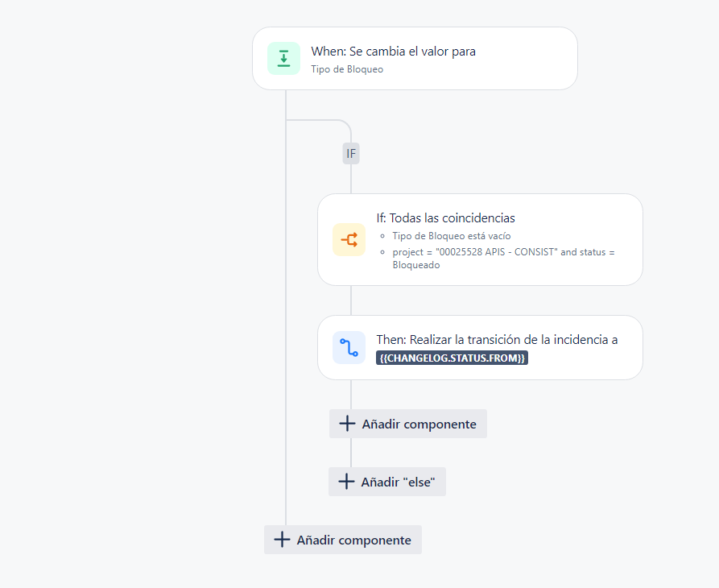Open the When: Se cambia el valor para trigger
The width and height of the screenshot is (719, 588).
coord(415,58)
